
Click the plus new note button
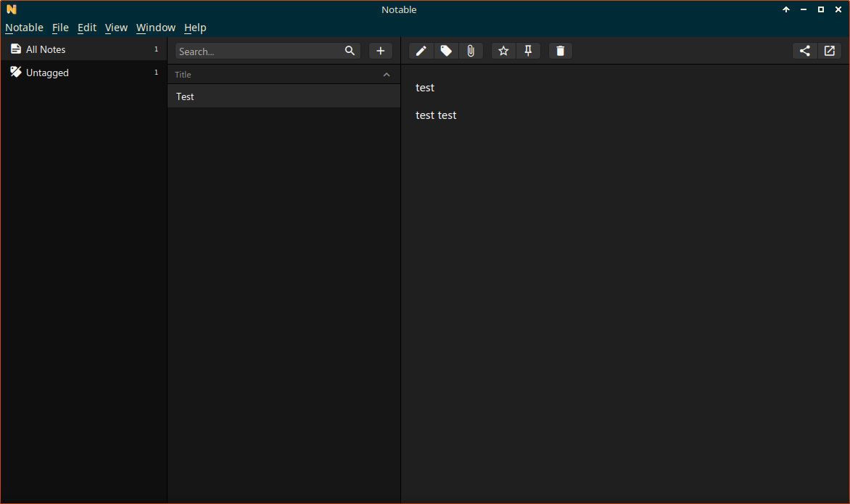[381, 51]
